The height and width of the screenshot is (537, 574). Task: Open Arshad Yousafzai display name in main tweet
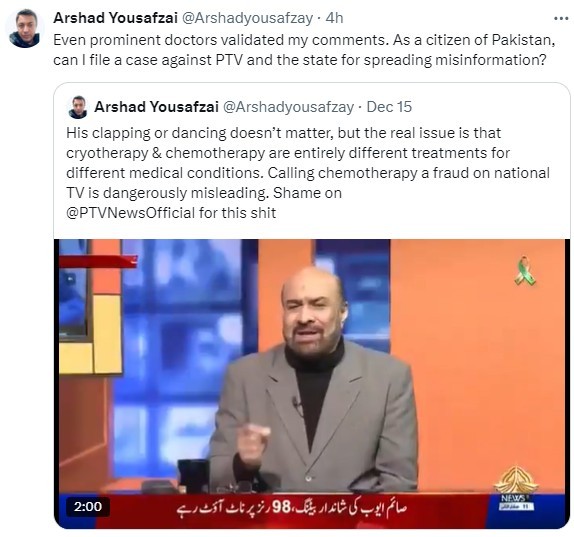pos(115,18)
